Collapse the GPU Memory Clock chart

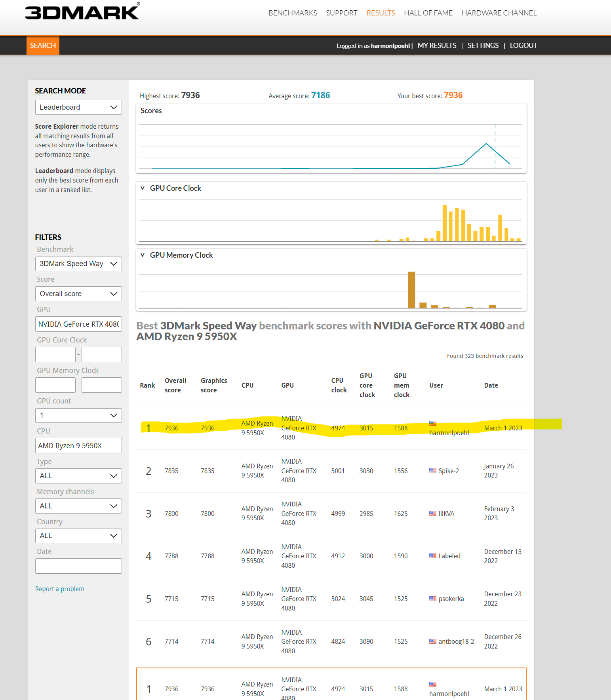point(143,255)
